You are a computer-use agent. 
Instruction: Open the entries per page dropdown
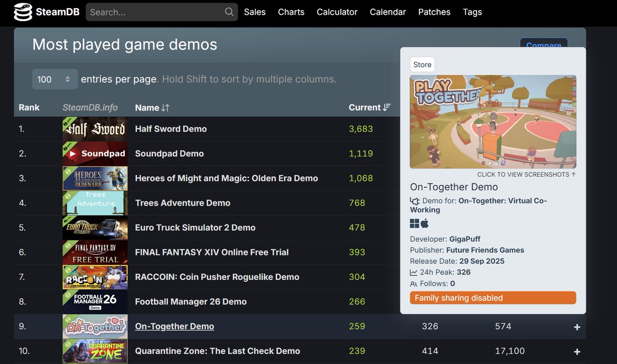(x=55, y=79)
